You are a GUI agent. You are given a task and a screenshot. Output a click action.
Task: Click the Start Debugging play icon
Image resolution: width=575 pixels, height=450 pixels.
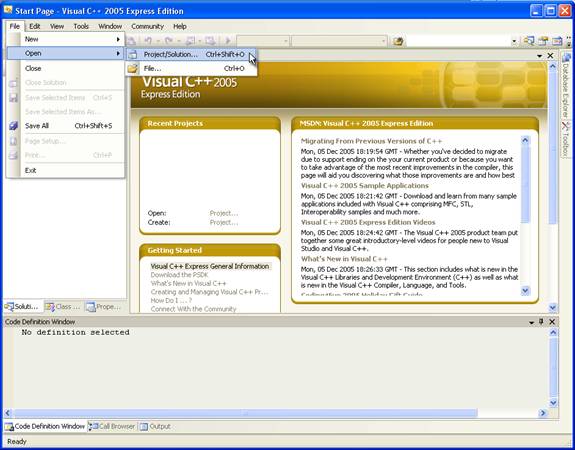pos(228,41)
